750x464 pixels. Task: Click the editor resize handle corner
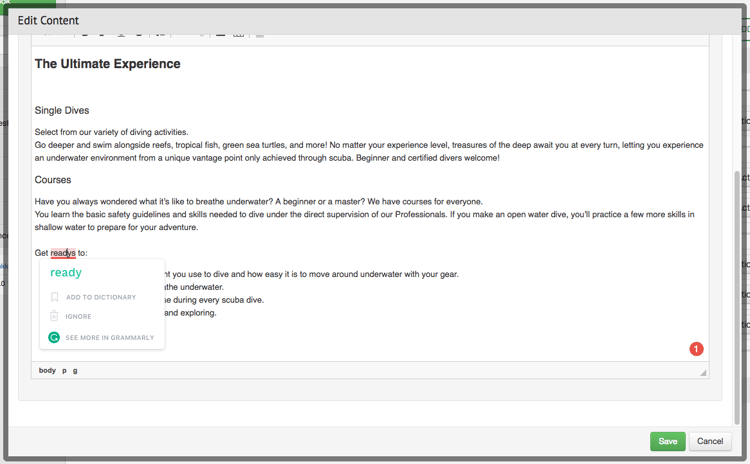703,372
